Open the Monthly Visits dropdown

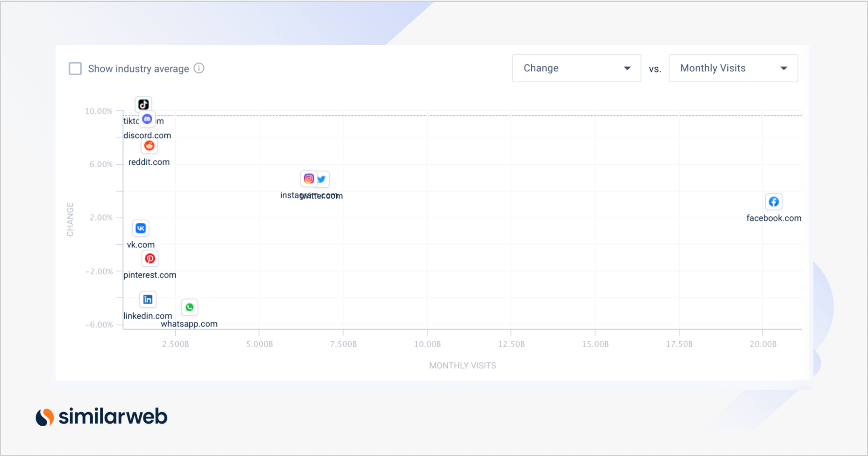(733, 68)
